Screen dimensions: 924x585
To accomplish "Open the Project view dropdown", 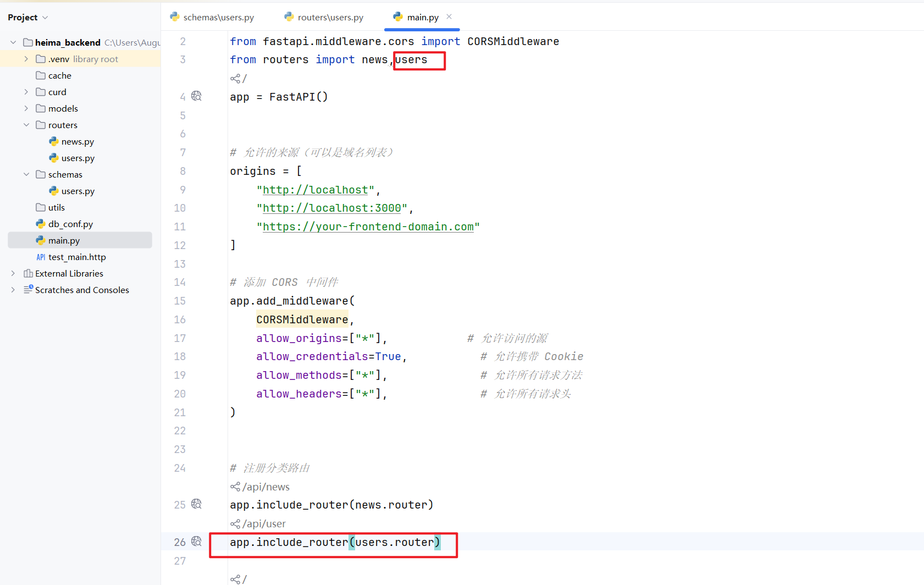I will [27, 18].
